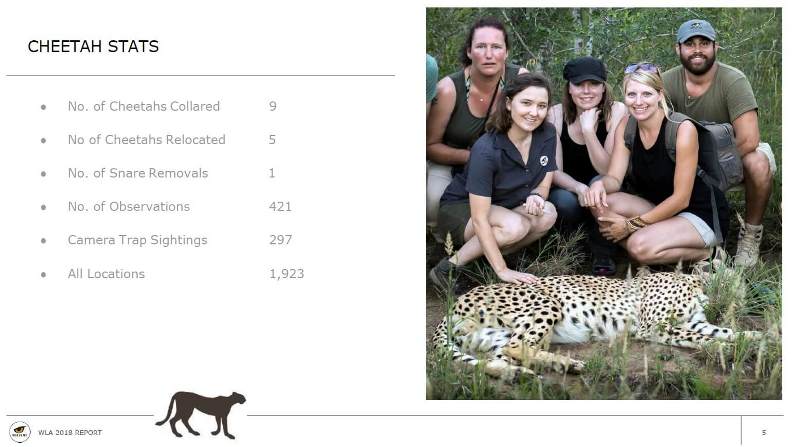Click the Snare Removals label text
800x447 pixels.
click(x=138, y=173)
